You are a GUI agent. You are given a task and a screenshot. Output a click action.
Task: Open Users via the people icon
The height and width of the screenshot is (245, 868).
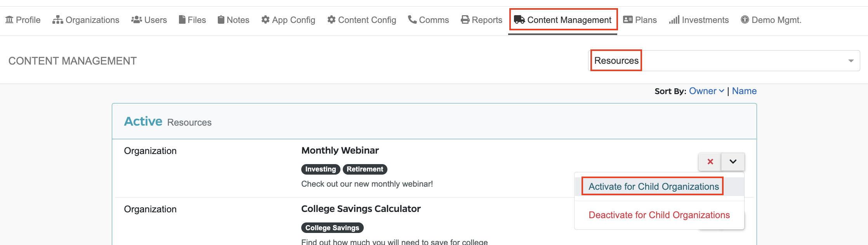point(137,19)
